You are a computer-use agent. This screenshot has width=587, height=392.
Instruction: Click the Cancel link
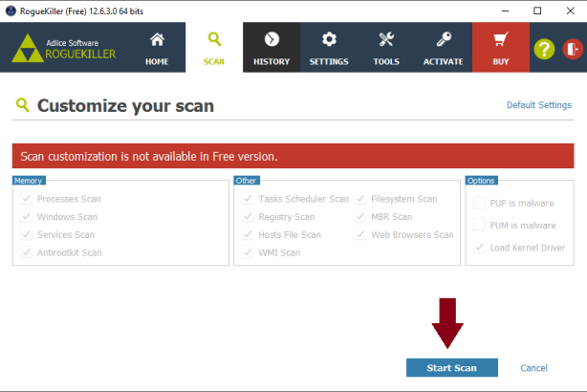pos(533,368)
